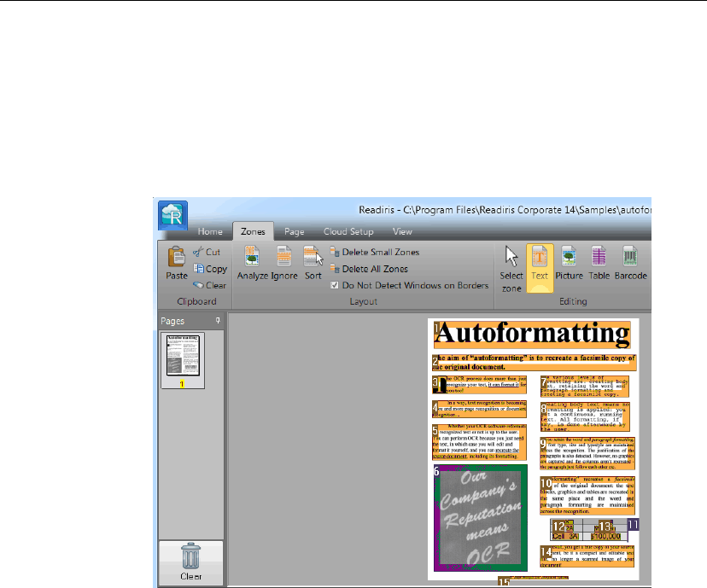Open the Cloud Setup tab
The height and width of the screenshot is (588, 707).
(348, 231)
